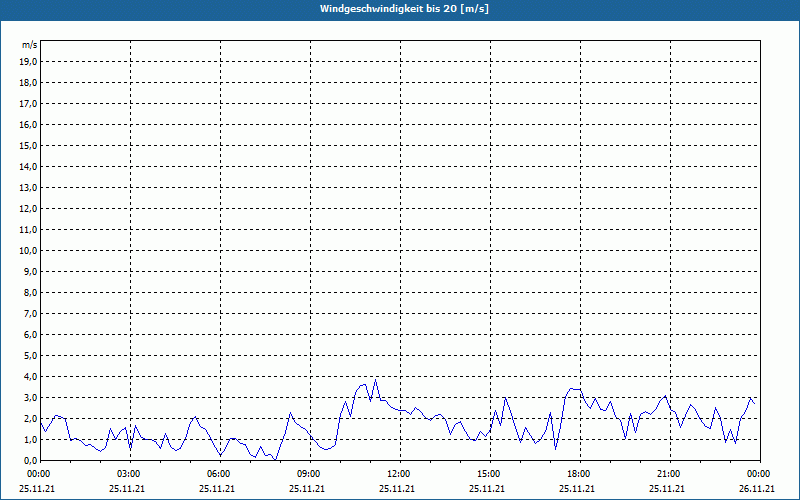Click the chart title "Windgeschwindigkeit bis 20 [m/s]"
This screenshot has width=800, height=500.
click(404, 9)
